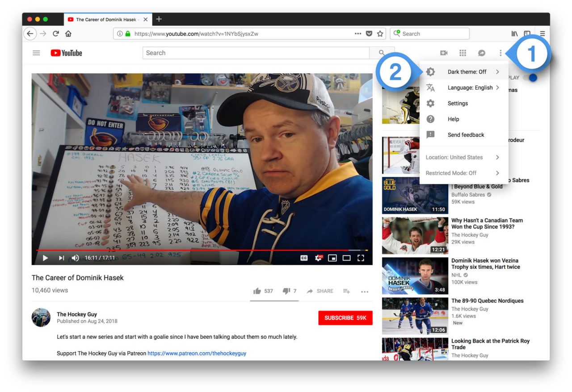Open Dominik Hasek 11:50 video thumbnail
572x392 pixels.
click(x=415, y=195)
